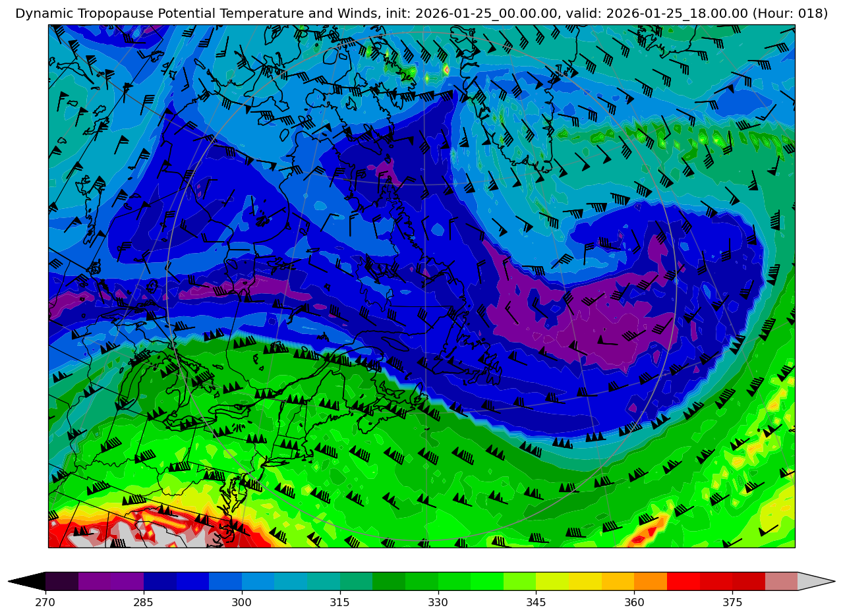Viewport: 843px width, 616px height.
Task: Click the 285 colorbar tick label
Action: [x=144, y=602]
